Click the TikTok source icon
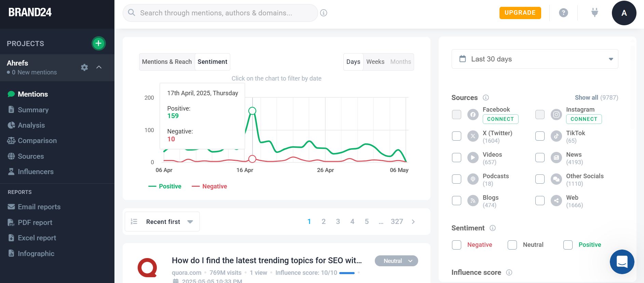 (556, 136)
